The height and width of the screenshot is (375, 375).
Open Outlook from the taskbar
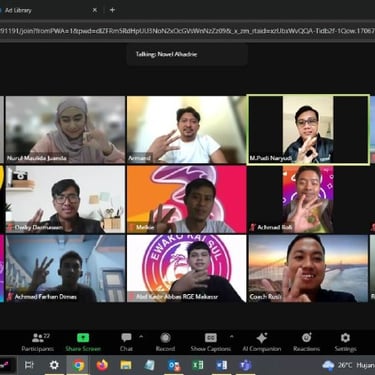click(174, 365)
